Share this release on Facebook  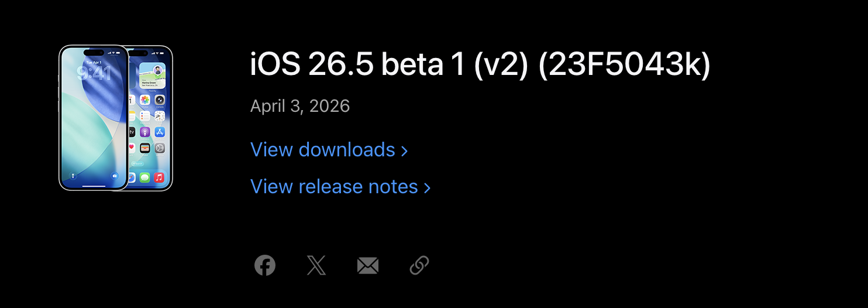point(265,266)
